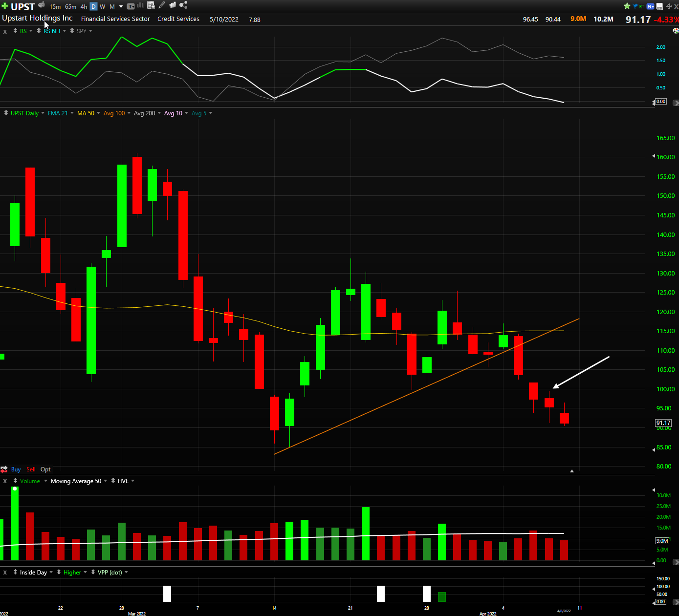Click the floppy disk save icon
The image size is (679, 616).
pyautogui.click(x=659, y=6)
